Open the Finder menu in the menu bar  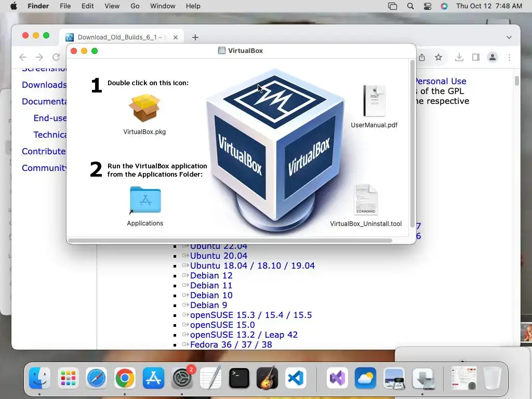click(x=38, y=6)
